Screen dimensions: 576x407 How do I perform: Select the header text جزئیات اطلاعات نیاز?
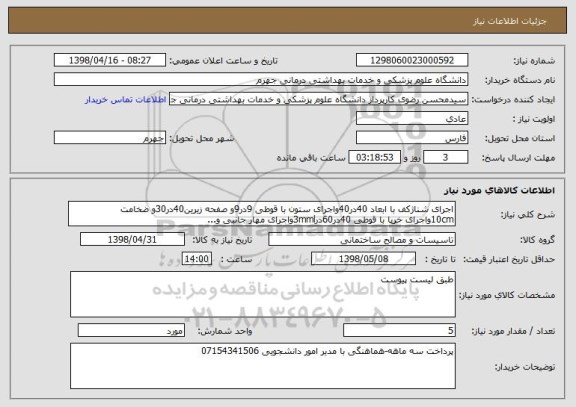pyautogui.click(x=510, y=21)
